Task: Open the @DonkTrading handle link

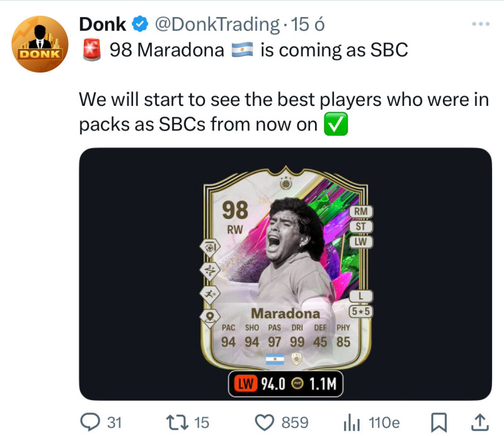Action: [x=217, y=25]
